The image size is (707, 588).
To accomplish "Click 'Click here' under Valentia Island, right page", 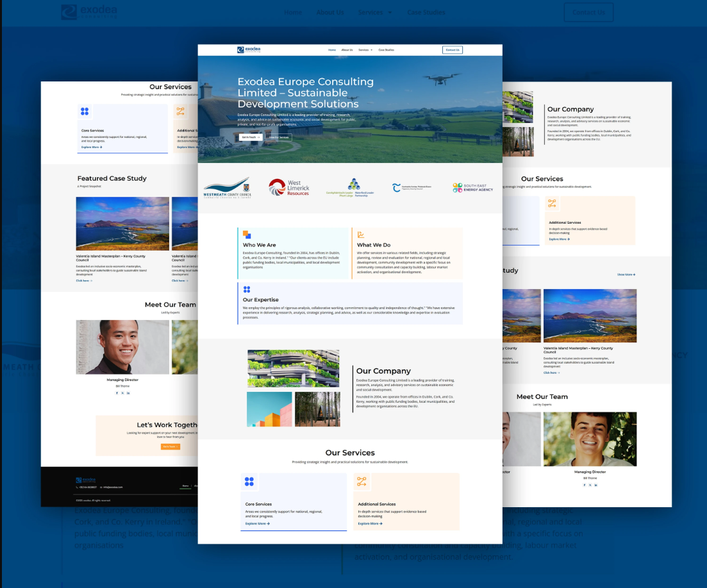I will coord(551,373).
